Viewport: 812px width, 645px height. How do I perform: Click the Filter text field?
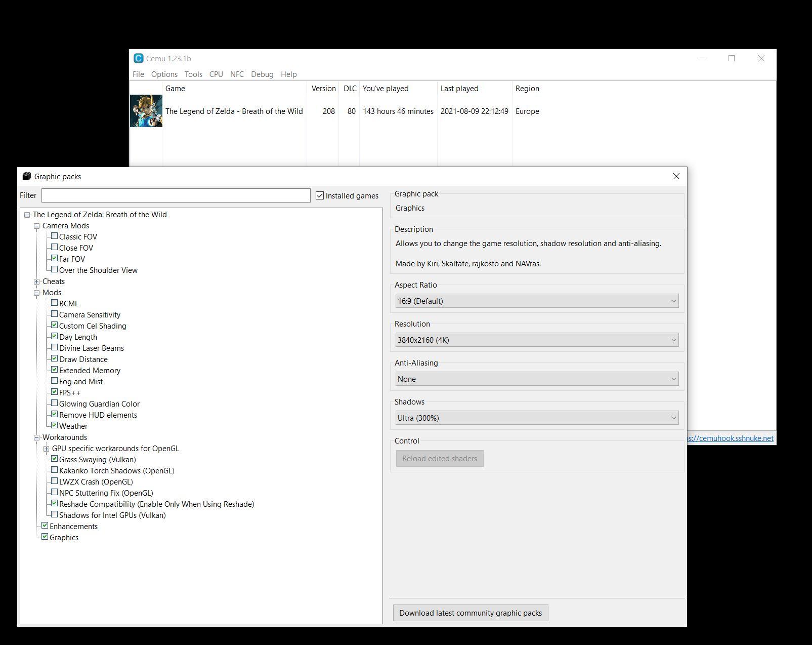(x=176, y=195)
